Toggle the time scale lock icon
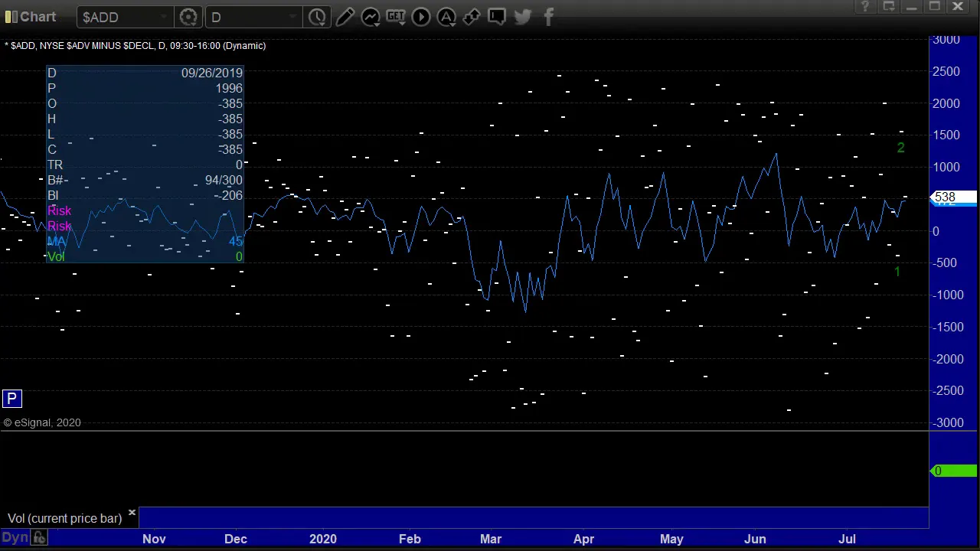Viewport: 980px width, 551px height. [x=39, y=538]
